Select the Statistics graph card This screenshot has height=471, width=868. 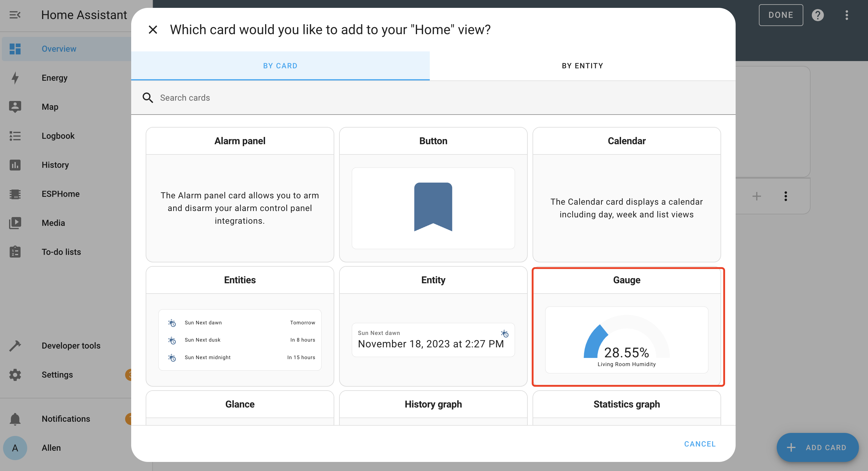[627, 407]
